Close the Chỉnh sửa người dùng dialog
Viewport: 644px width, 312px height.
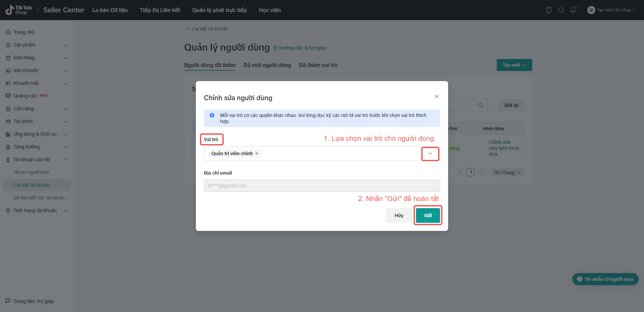pyautogui.click(x=437, y=97)
